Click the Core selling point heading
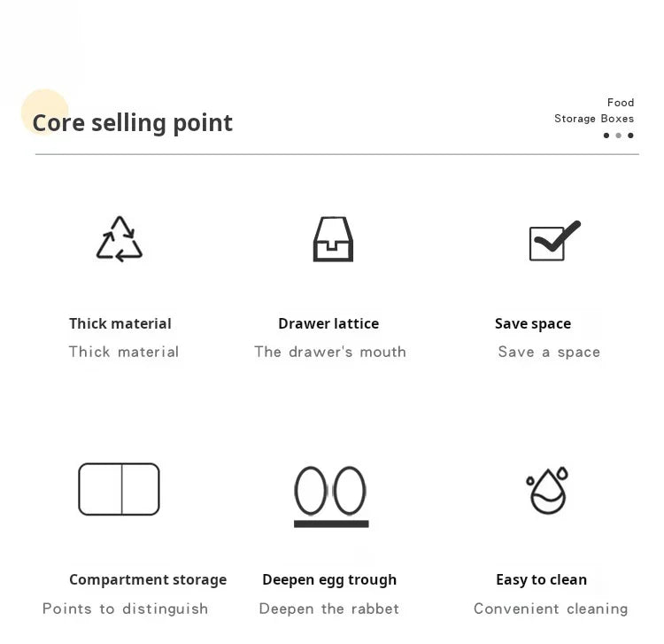The image size is (664, 644). 133,122
